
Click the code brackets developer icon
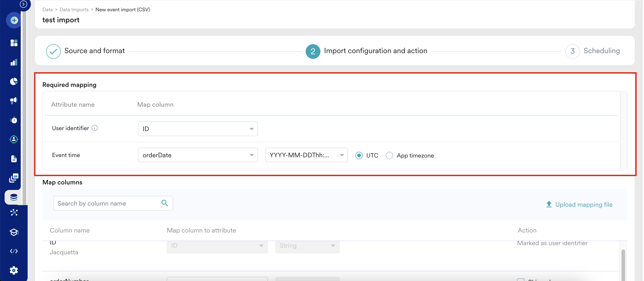click(14, 251)
